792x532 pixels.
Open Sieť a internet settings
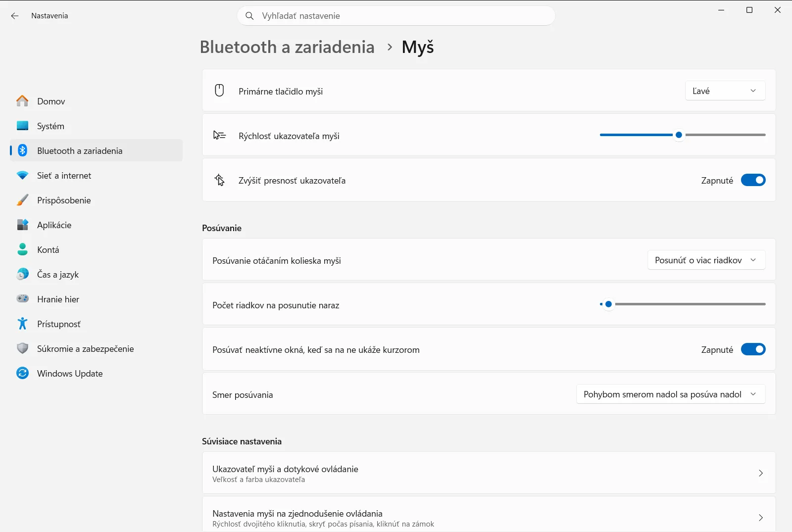point(96,175)
